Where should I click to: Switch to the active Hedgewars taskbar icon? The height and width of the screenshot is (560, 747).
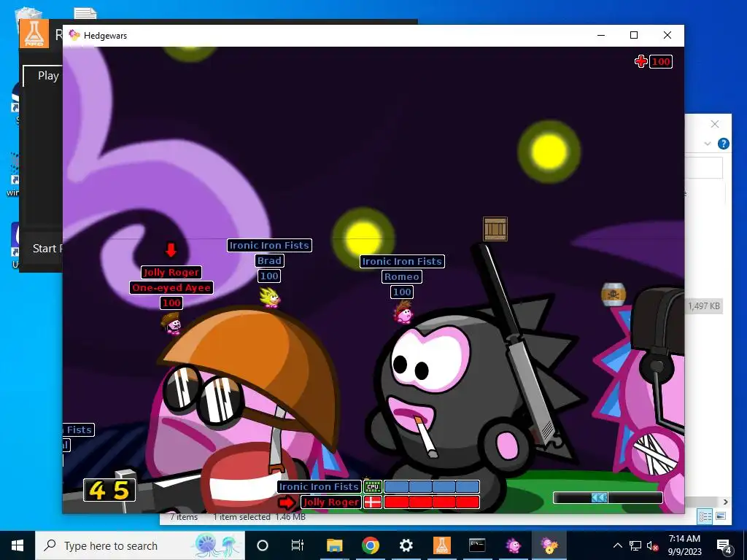point(549,545)
